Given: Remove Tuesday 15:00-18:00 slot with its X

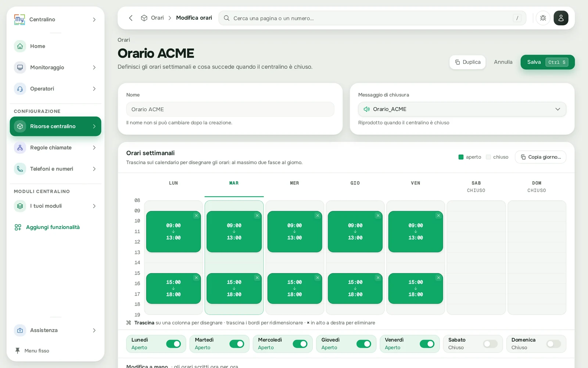Looking at the screenshot, I should [x=257, y=278].
